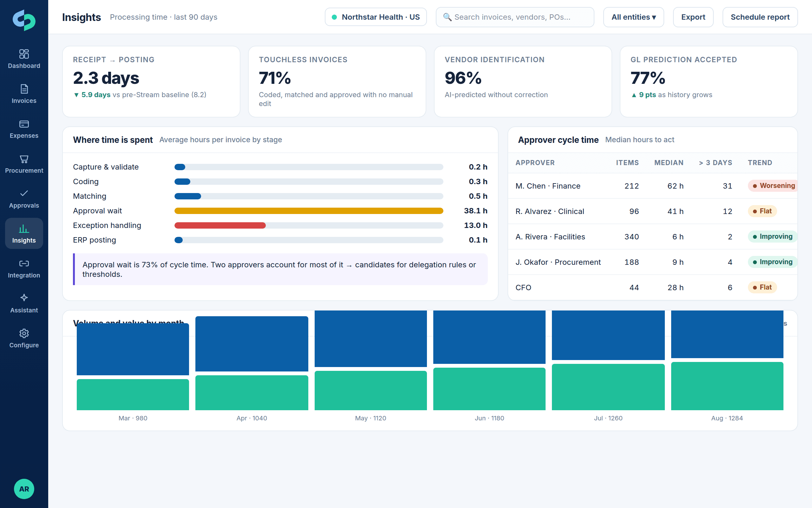Click the approval wait insight note
812x508 pixels.
[280, 269]
